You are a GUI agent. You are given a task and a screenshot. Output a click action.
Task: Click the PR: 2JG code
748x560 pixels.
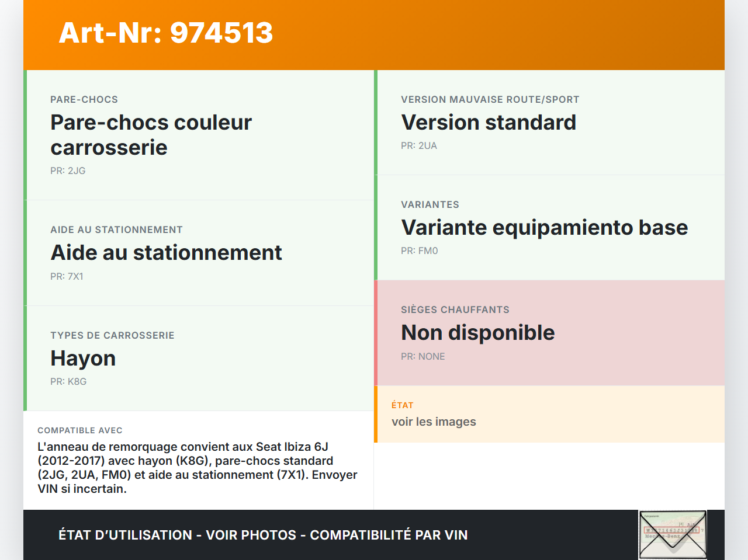pyautogui.click(x=68, y=171)
